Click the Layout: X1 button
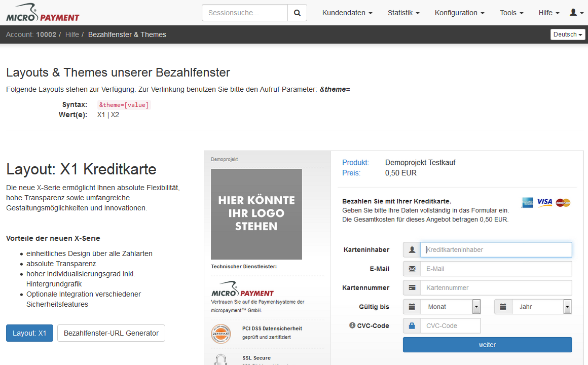 coord(29,333)
